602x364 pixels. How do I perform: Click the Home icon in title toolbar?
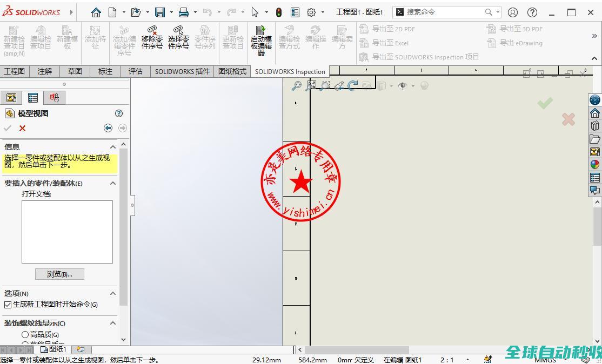pyautogui.click(x=96, y=12)
